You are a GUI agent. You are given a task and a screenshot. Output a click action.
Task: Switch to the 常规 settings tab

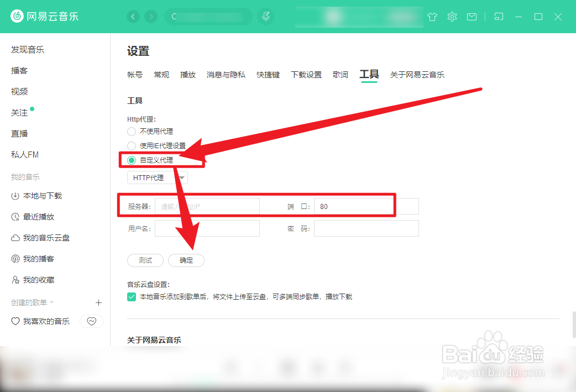161,75
